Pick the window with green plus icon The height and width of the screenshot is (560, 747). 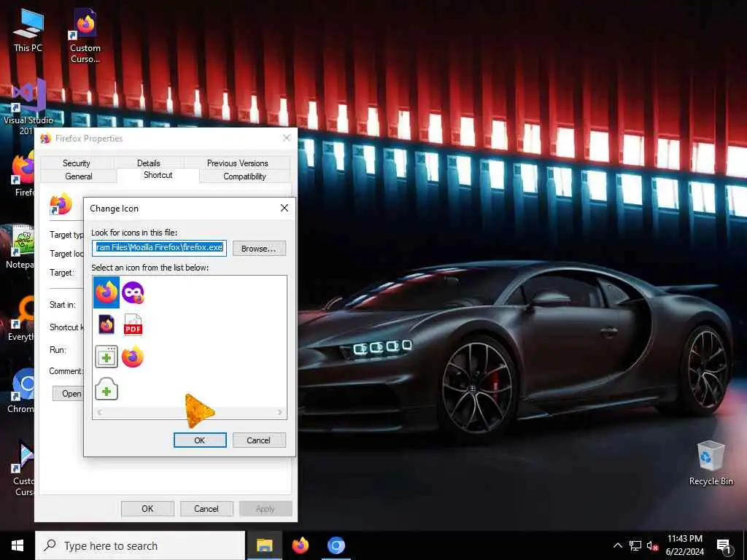107,357
